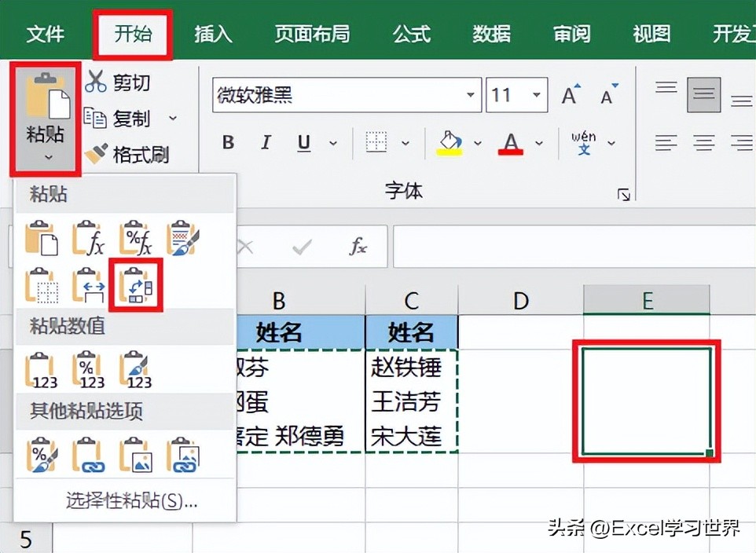Open the font name dropdown
Viewport: 756px width, 553px height.
coord(470,94)
